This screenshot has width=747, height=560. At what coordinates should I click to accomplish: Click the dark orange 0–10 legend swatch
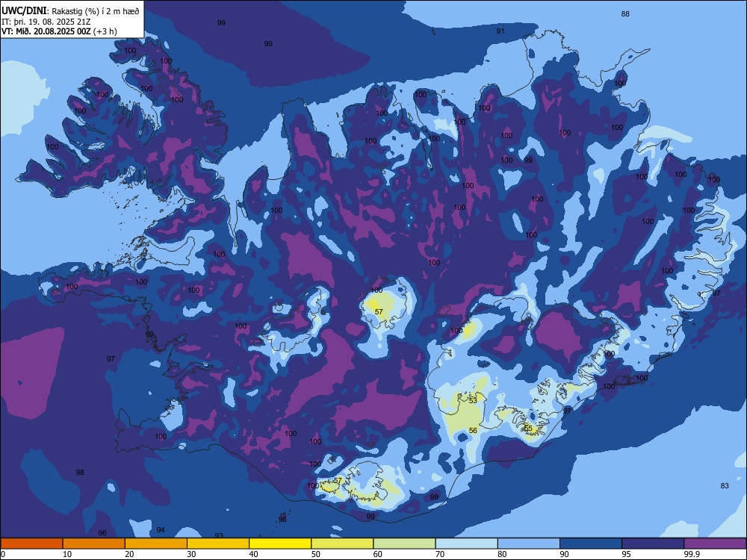click(x=31, y=544)
